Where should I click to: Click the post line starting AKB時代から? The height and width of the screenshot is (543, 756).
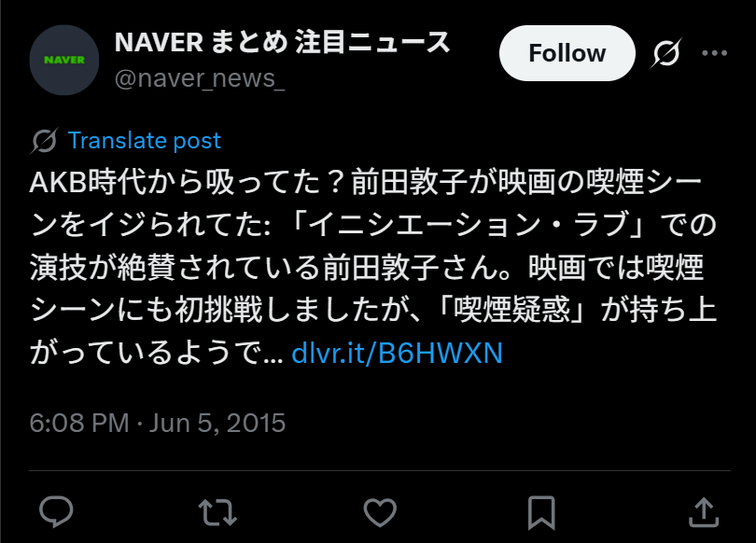[367, 182]
